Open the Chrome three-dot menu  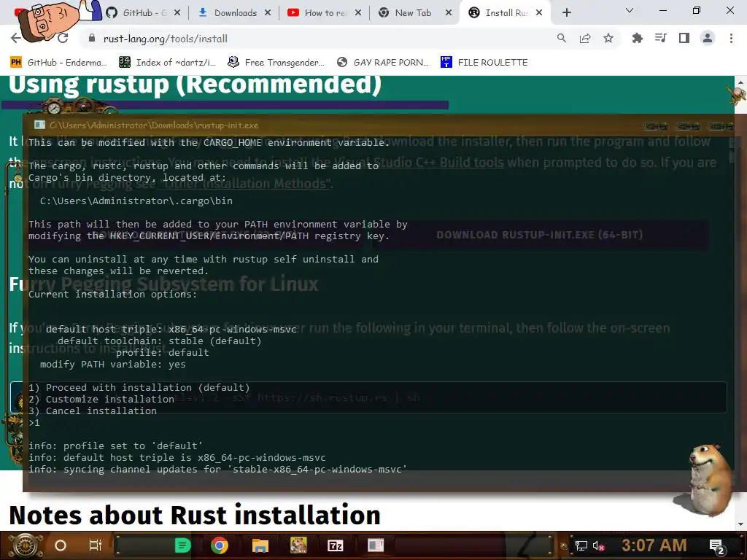pos(731,38)
